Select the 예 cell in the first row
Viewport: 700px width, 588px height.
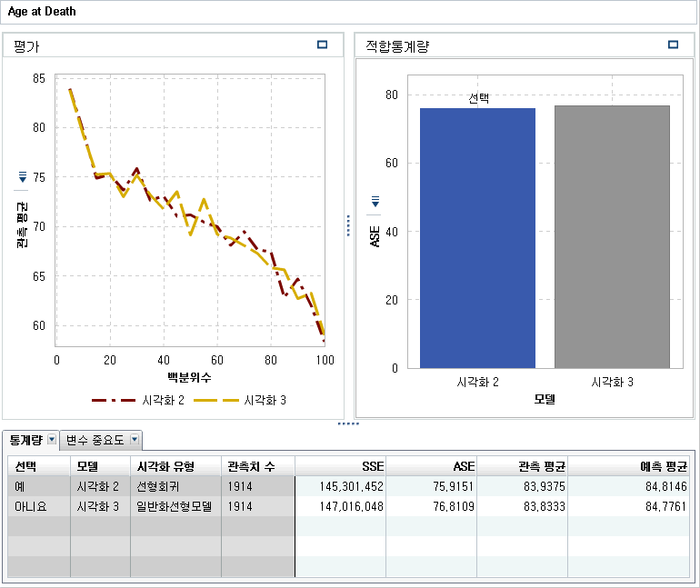tap(39, 486)
